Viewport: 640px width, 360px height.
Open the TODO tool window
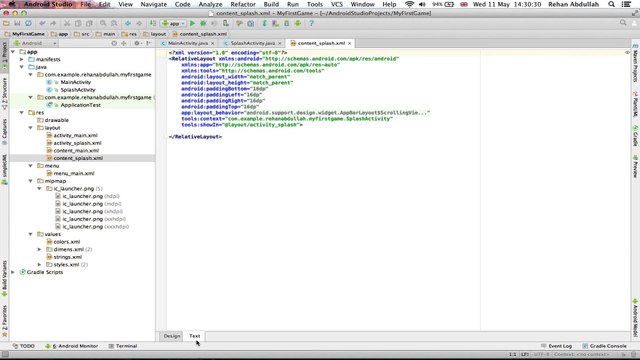point(24,346)
